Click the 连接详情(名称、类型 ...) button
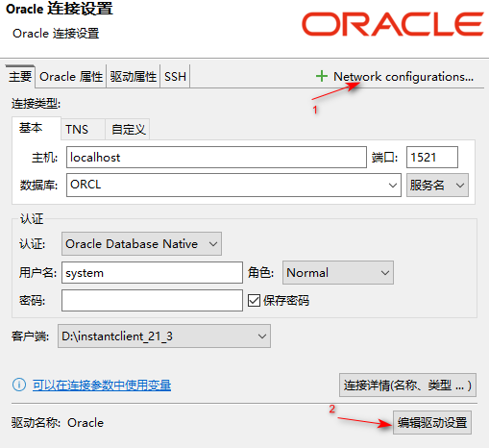Screen dimensions: 489x448 (x=407, y=385)
